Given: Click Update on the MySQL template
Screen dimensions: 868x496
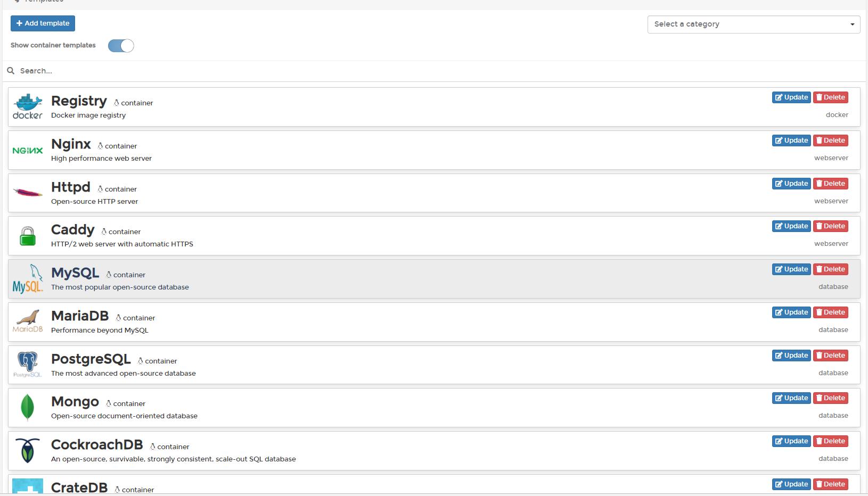Looking at the screenshot, I should [791, 269].
